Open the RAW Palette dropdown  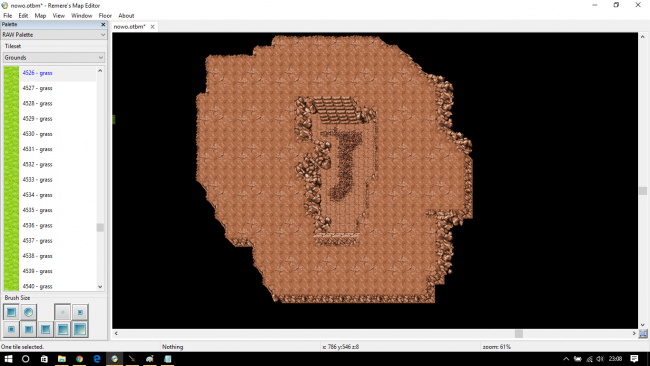coord(53,35)
